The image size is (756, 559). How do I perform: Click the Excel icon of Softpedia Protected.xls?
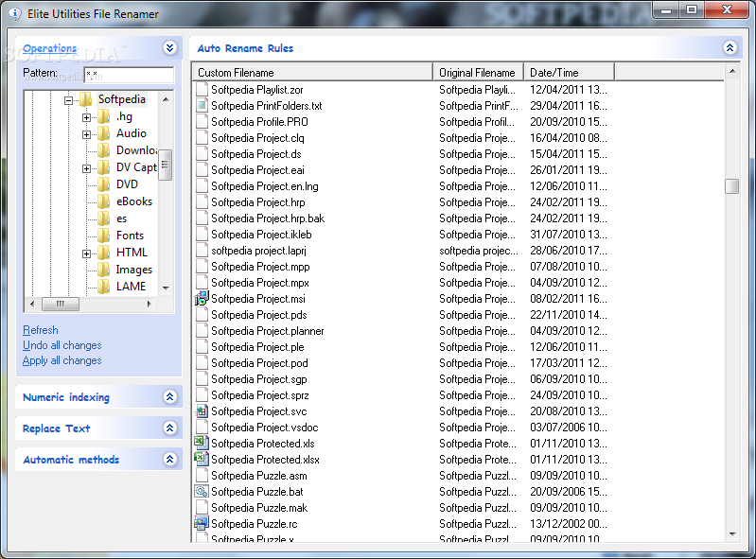pyautogui.click(x=201, y=443)
